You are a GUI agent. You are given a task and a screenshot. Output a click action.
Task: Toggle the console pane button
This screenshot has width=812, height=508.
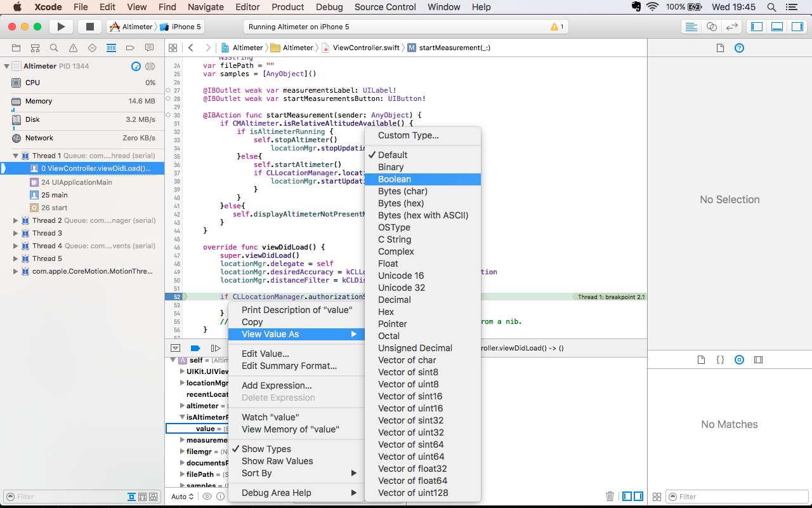tap(638, 497)
